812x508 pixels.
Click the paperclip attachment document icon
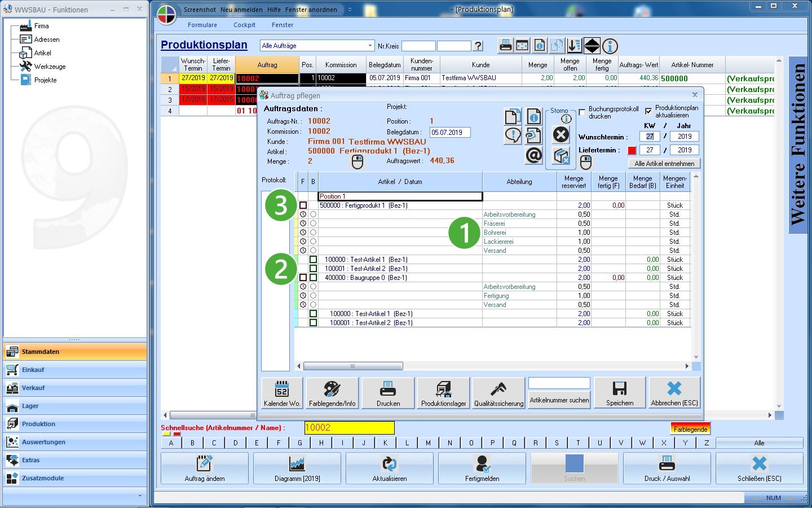point(533,135)
